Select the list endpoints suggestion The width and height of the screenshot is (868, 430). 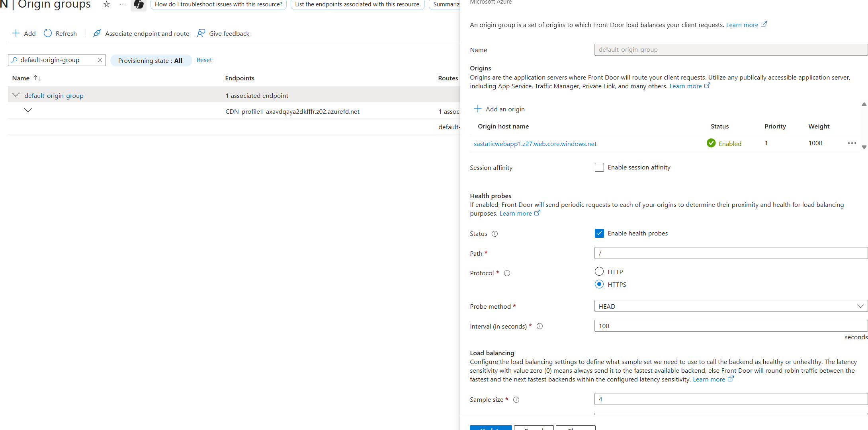pos(358,4)
